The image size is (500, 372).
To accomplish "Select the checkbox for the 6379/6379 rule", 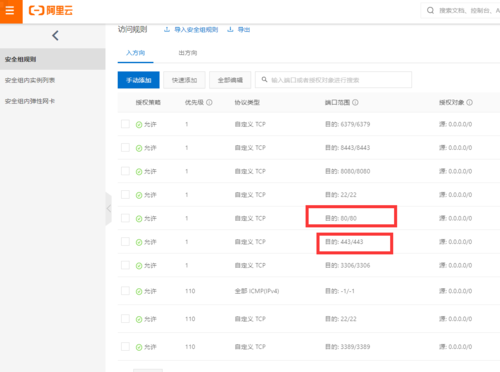I will 125,124.
